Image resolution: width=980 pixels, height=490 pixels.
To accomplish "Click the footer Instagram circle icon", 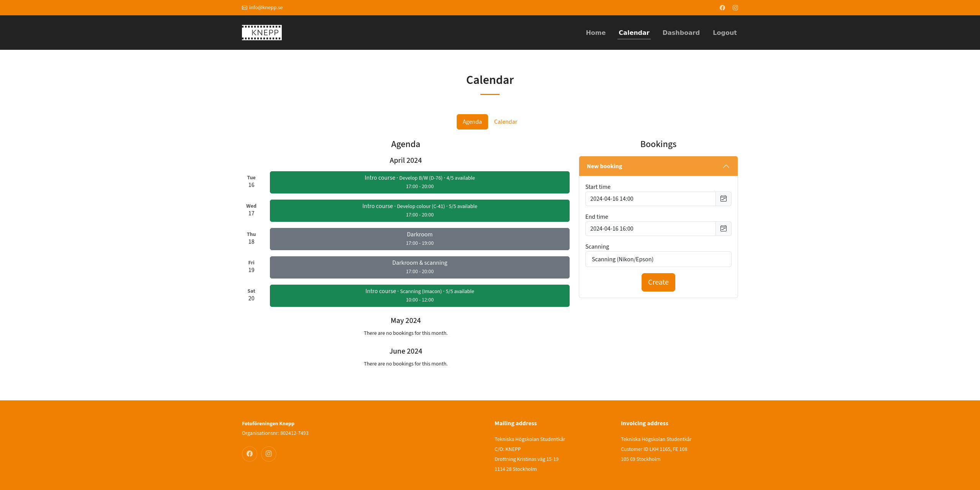I will coord(269,454).
